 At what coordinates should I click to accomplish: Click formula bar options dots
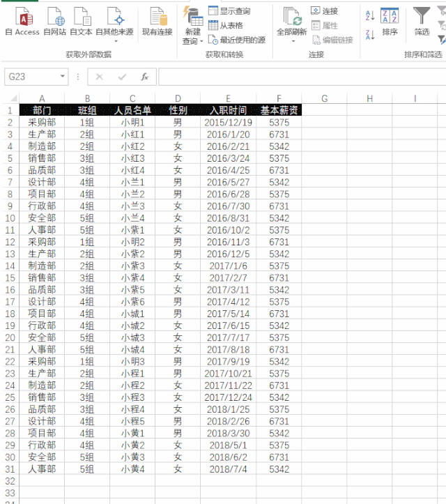(78, 77)
